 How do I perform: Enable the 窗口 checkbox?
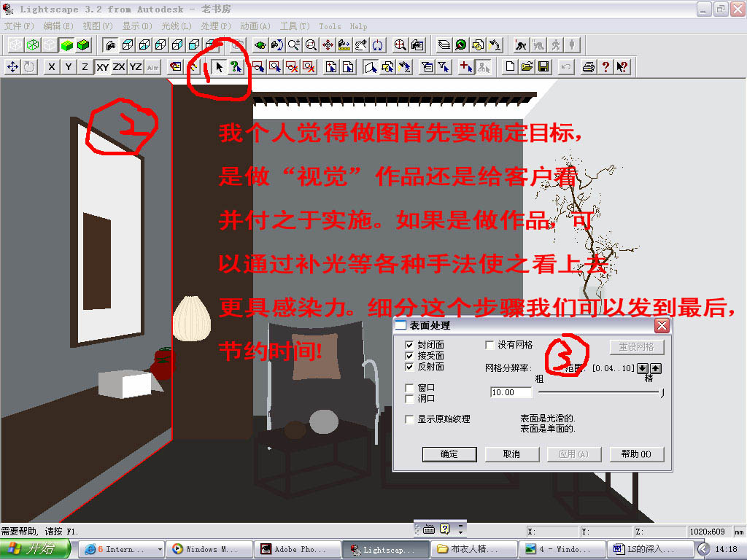[409, 388]
